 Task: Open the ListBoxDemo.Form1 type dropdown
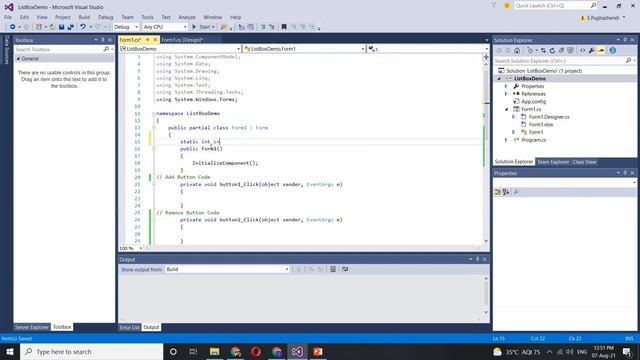pos(304,49)
